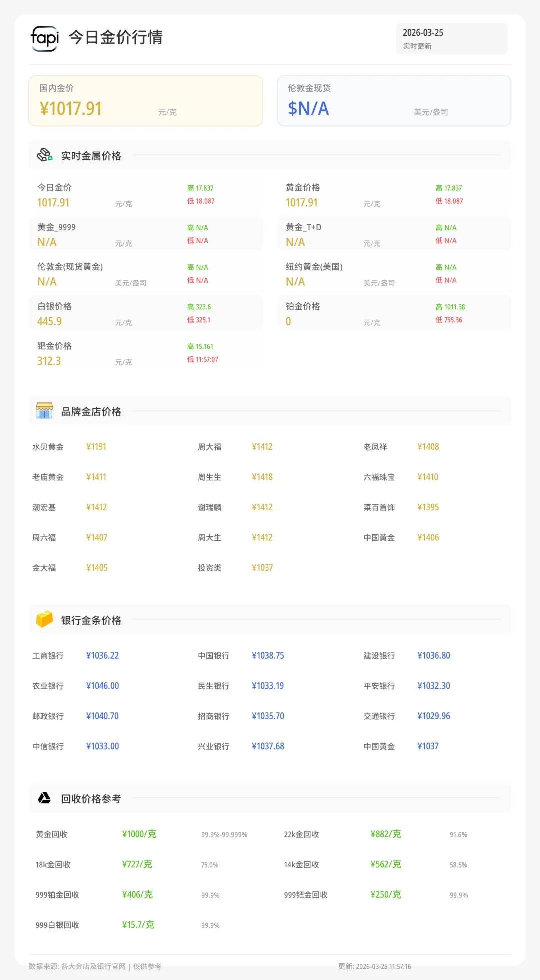Screen dimensions: 540x980
Task: Click the 中信银行 label
Action: tap(48, 747)
